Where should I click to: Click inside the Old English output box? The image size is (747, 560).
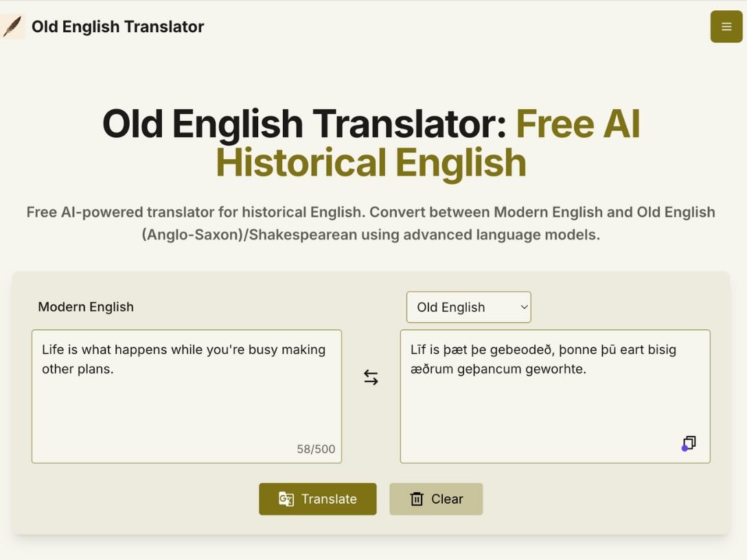[555, 412]
